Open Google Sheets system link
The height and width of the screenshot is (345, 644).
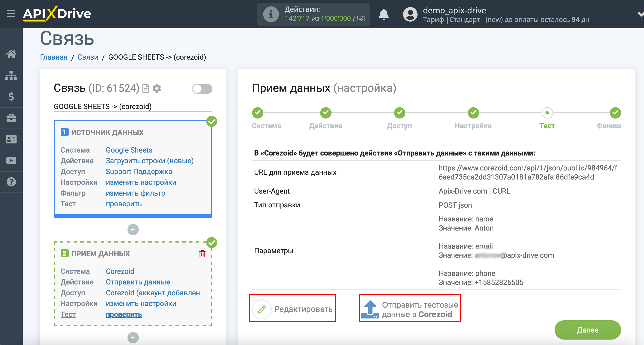point(129,150)
